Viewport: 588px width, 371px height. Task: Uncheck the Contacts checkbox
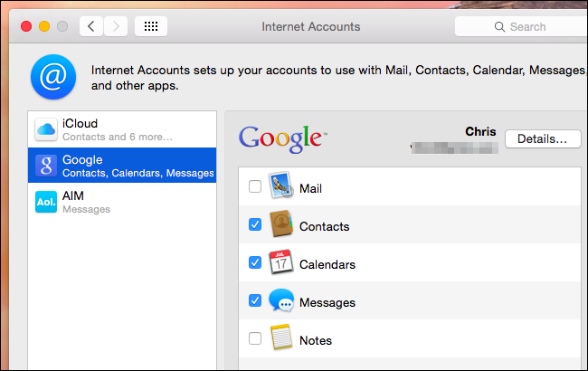click(x=255, y=225)
